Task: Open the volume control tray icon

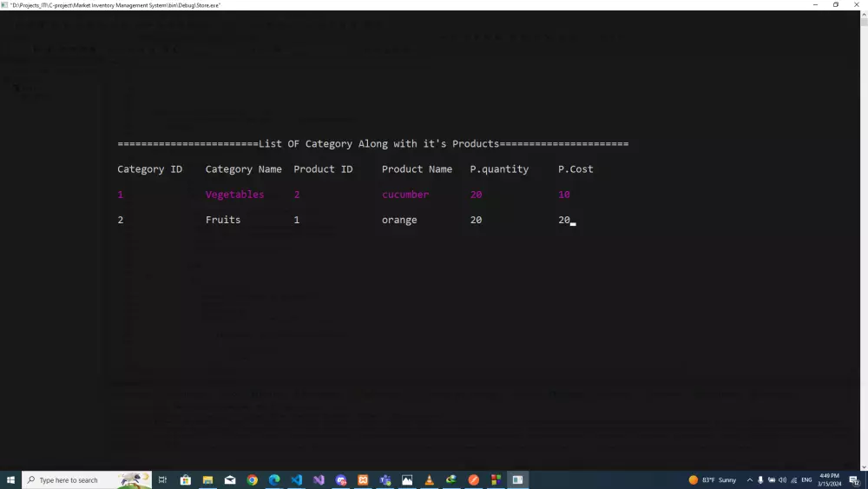Action: pos(782,479)
